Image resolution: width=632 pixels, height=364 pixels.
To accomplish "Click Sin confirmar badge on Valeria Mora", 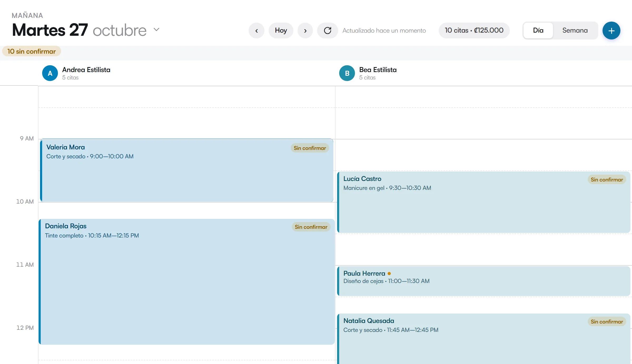I will point(310,148).
